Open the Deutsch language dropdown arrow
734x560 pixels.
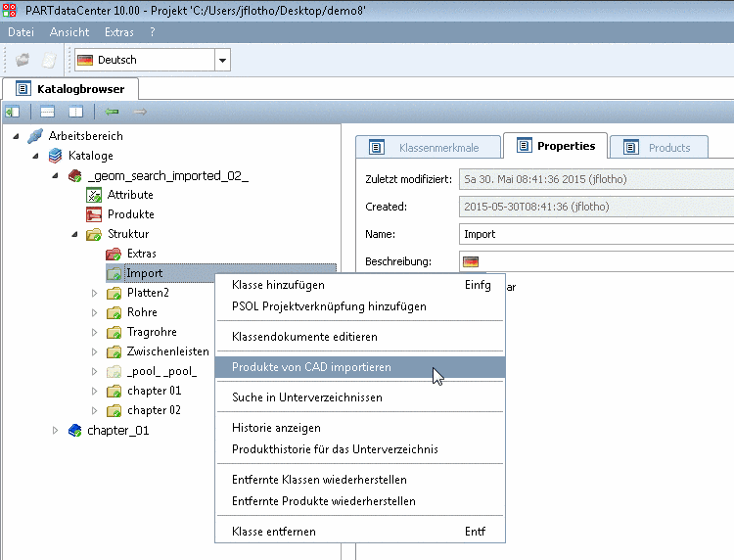click(222, 60)
